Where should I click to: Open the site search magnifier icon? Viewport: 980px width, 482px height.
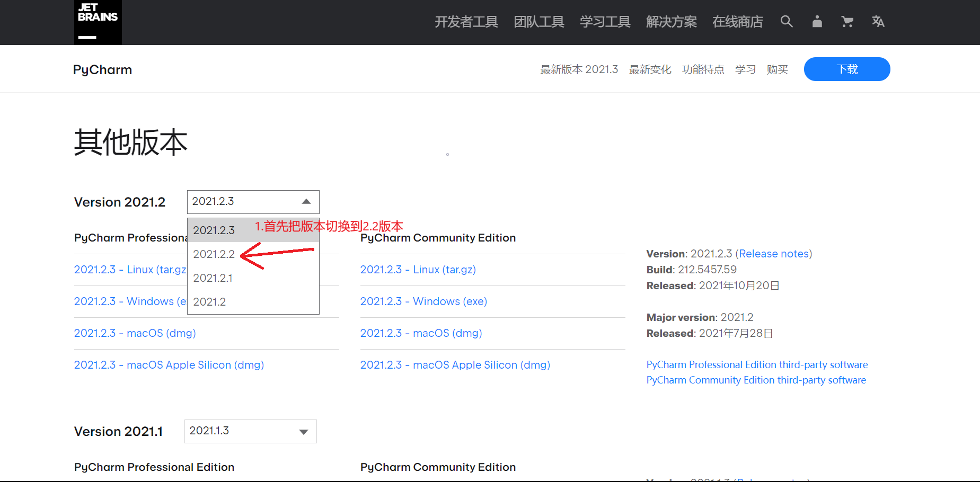pos(787,22)
